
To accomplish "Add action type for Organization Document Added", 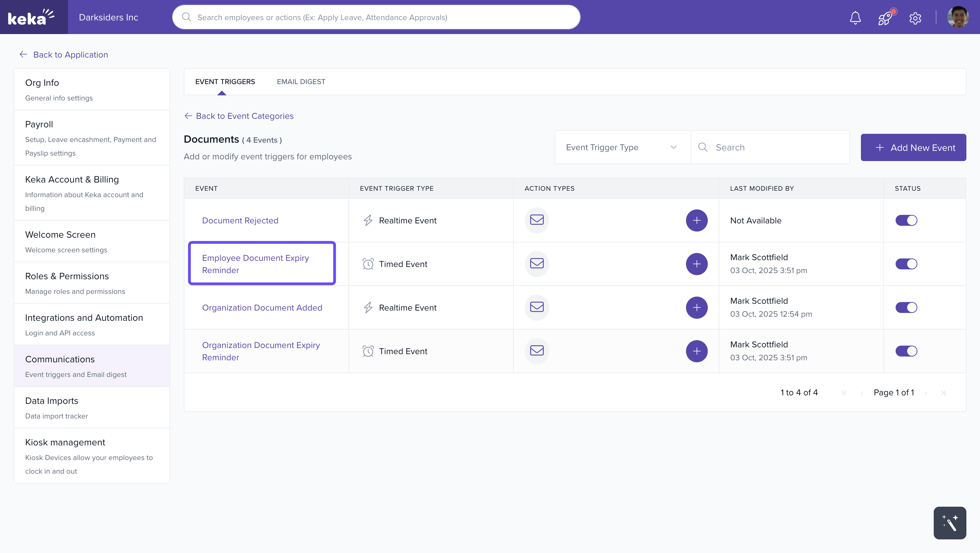I will pyautogui.click(x=696, y=307).
